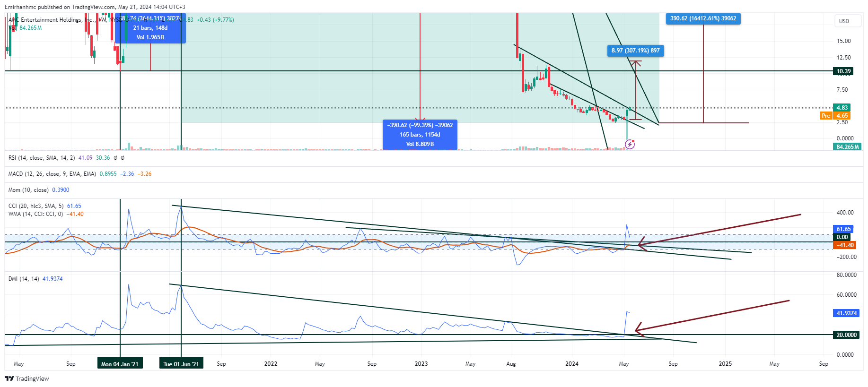
Task: Click the 2024 label on time axis
Action: click(x=572, y=364)
